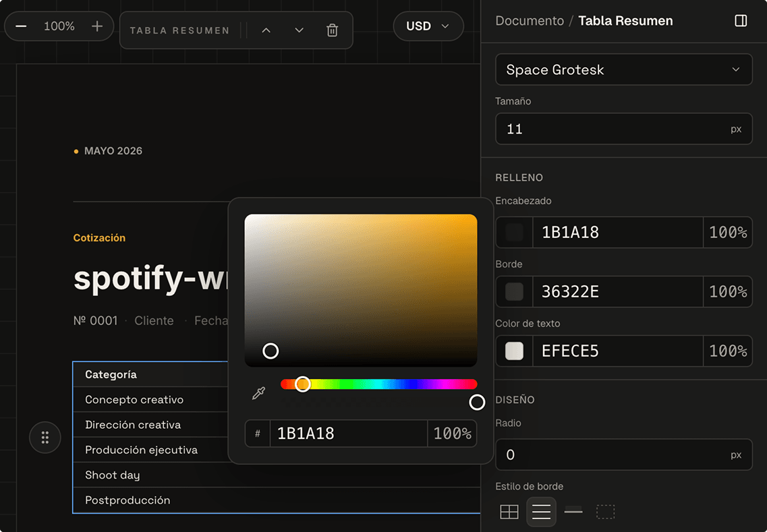The image size is (767, 532).
Task: Select the Concepto creativo table row
Action: [x=150, y=399]
